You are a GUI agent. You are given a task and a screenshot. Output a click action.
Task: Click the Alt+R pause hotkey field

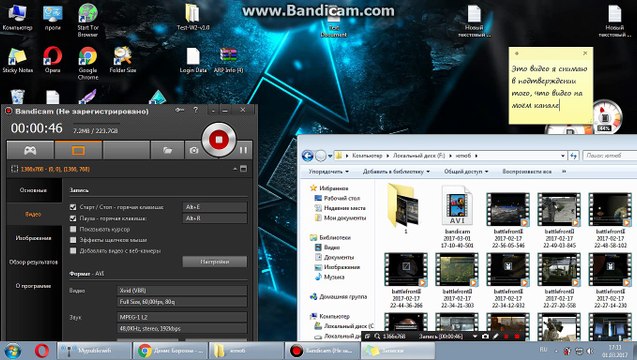pyautogui.click(x=214, y=218)
